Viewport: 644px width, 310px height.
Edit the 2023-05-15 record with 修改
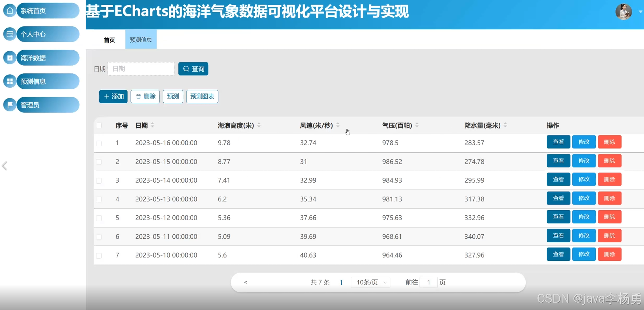584,161
